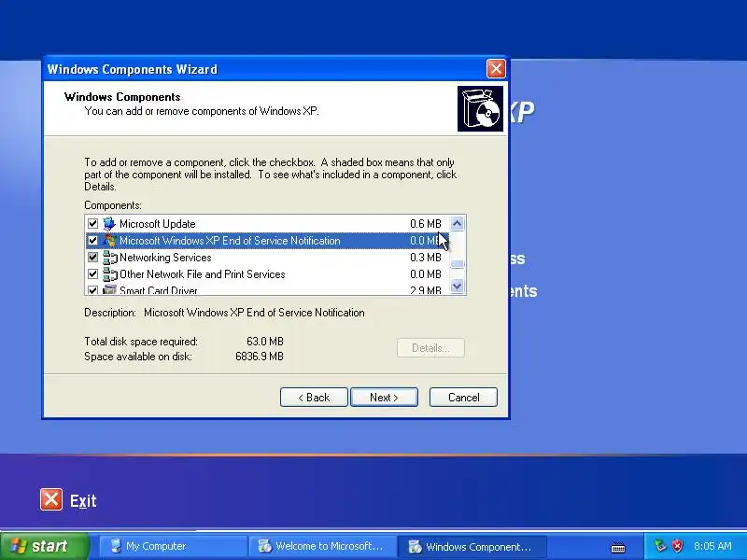Switch to Welcome to Microsoft taskbar button
Image resolution: width=747 pixels, height=560 pixels.
pyautogui.click(x=321, y=546)
